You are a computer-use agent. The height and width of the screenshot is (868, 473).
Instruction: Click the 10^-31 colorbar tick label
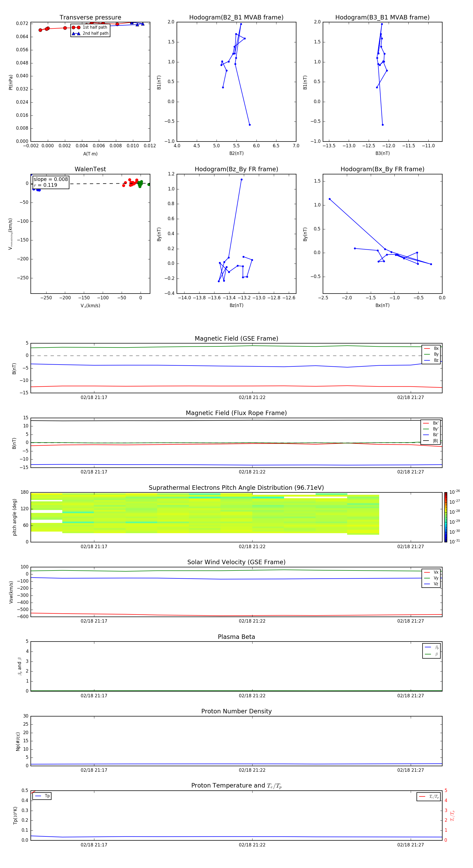tap(455, 542)
